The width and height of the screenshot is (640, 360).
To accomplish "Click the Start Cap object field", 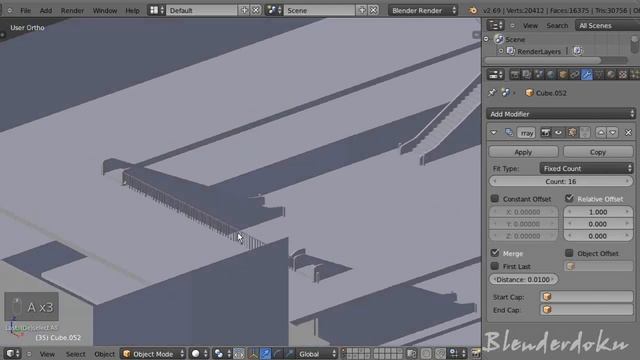I will point(587,297).
